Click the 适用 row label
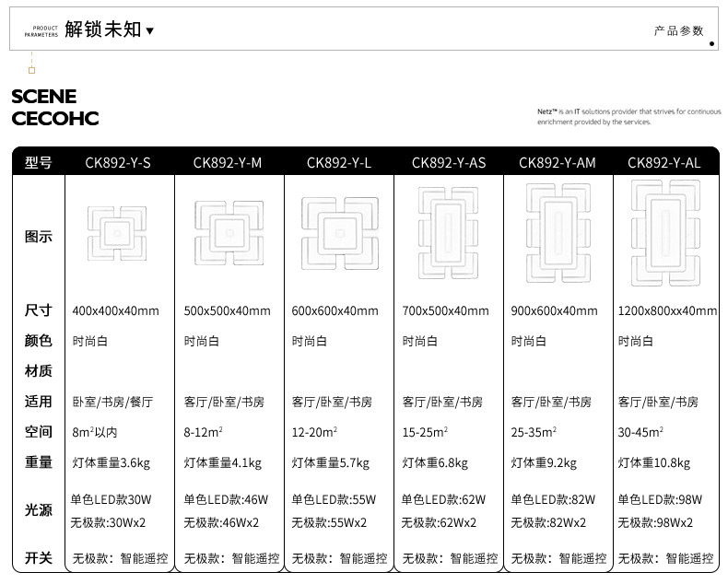The height and width of the screenshot is (584, 728). click(x=39, y=402)
